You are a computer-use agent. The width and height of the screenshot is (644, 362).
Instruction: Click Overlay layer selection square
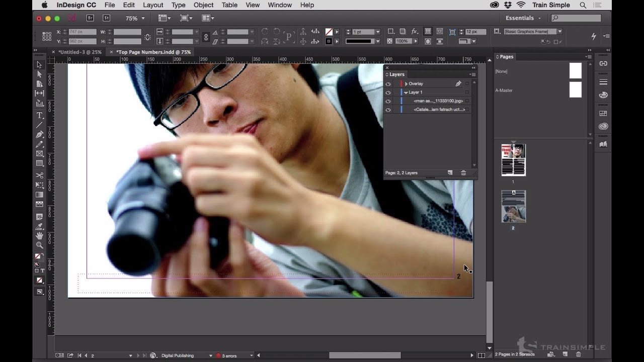pos(467,84)
